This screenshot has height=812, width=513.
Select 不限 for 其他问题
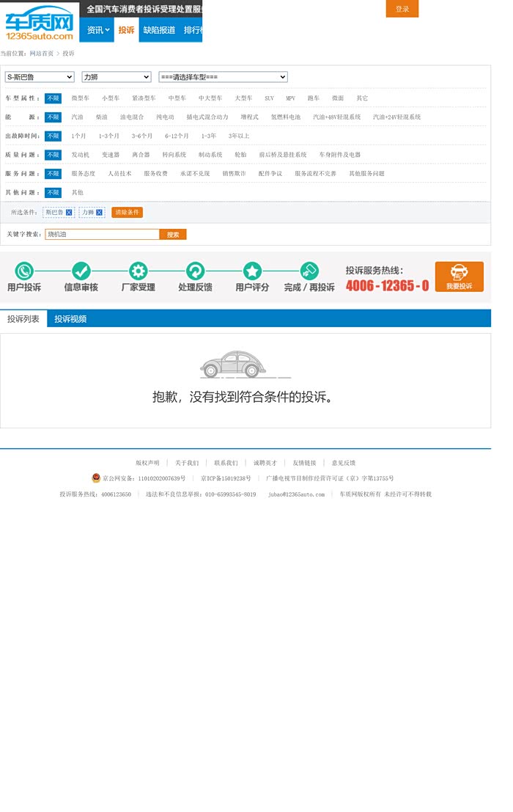point(53,193)
